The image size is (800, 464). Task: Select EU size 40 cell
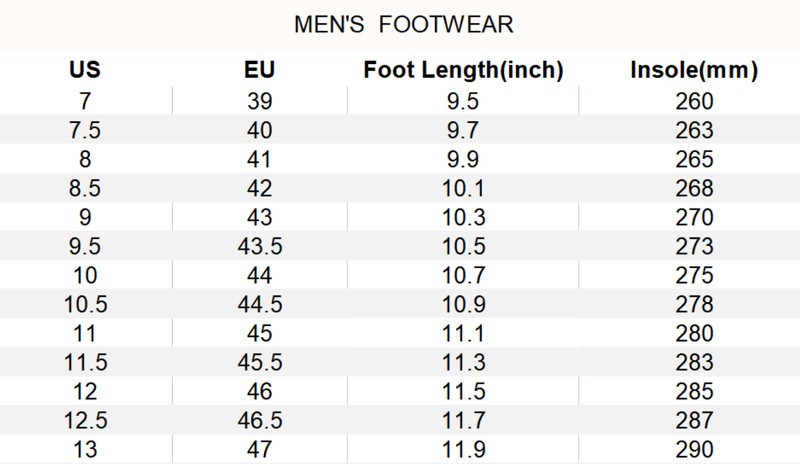point(259,130)
